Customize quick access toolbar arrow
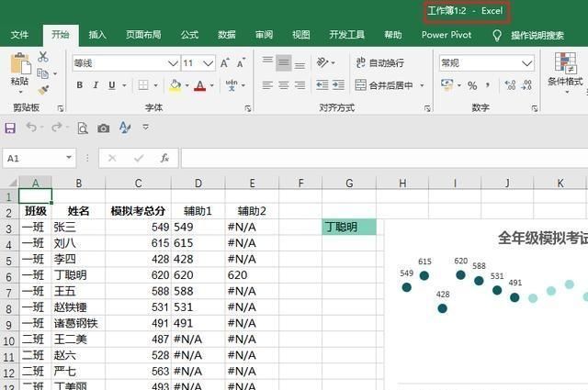 click(x=146, y=128)
